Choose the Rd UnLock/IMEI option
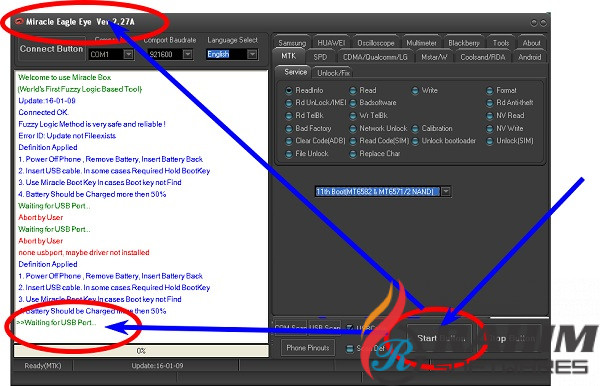This screenshot has height=386, width=600. tap(289, 103)
